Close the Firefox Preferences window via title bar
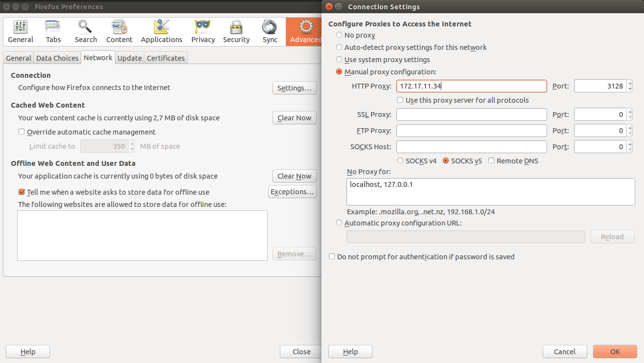644x363 pixels. click(x=7, y=7)
